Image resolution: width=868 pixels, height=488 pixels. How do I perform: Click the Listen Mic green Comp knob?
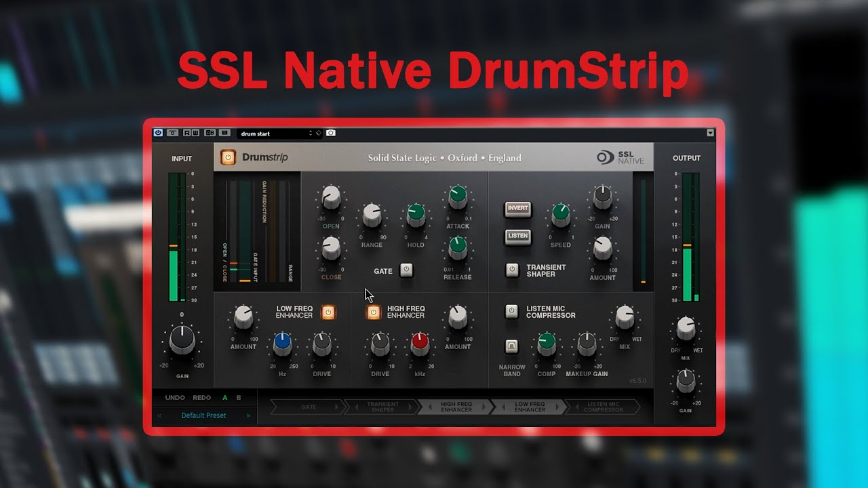click(x=547, y=344)
